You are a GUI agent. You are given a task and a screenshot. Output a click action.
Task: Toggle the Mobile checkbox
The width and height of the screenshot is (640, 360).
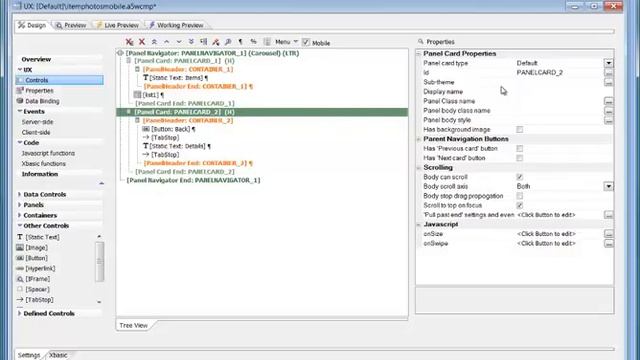[306, 42]
